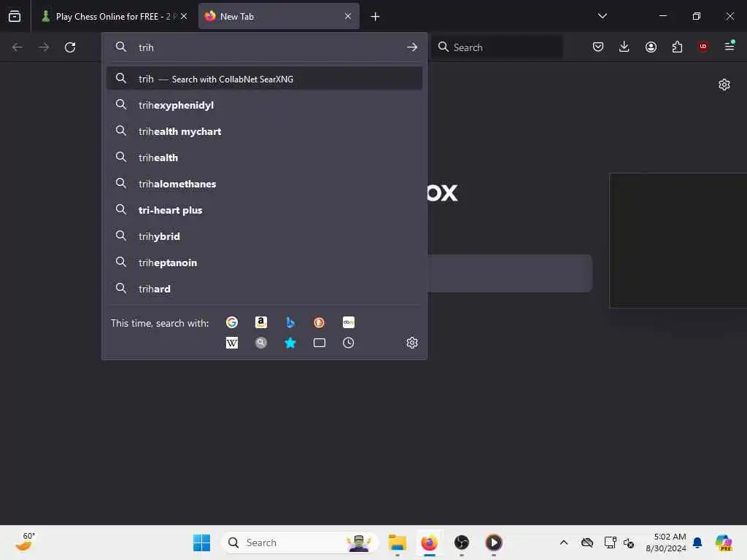List all tabs dropdown arrow

[x=602, y=16]
